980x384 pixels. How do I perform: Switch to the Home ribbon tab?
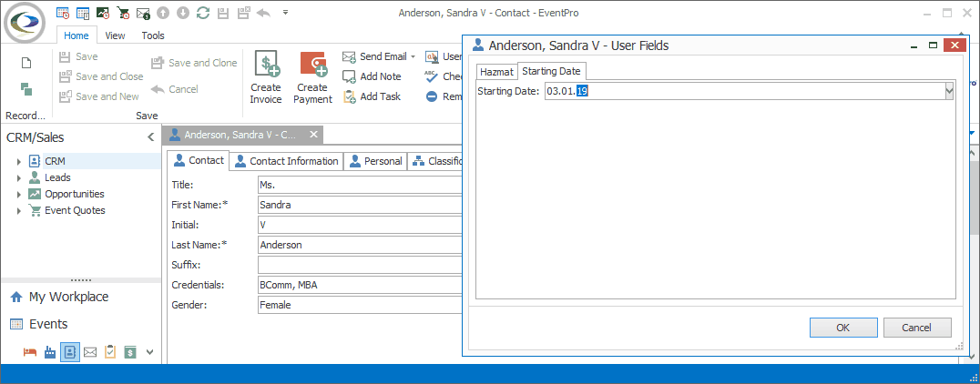pyautogui.click(x=77, y=35)
